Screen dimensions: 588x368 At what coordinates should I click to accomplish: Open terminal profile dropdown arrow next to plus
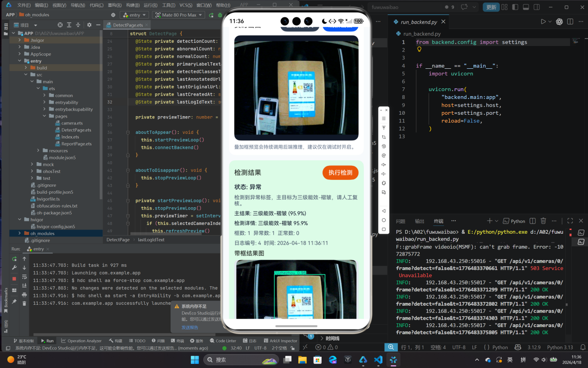click(x=497, y=221)
